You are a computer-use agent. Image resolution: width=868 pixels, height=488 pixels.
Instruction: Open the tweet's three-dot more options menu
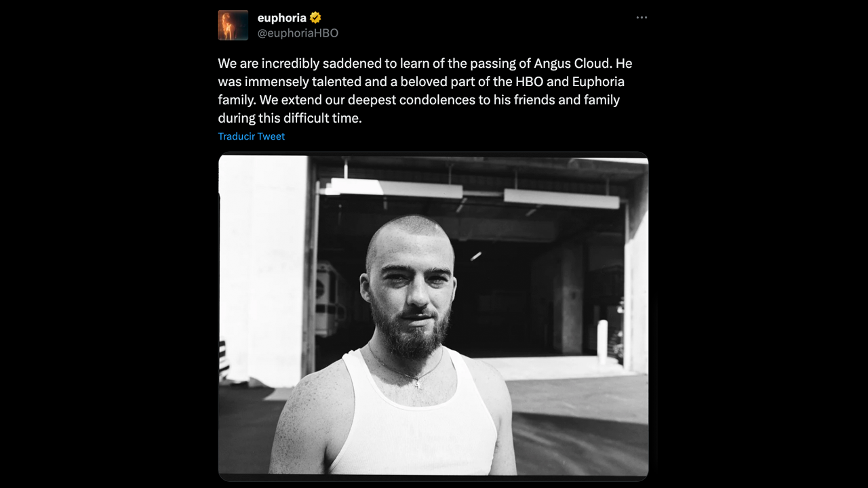[x=642, y=18]
